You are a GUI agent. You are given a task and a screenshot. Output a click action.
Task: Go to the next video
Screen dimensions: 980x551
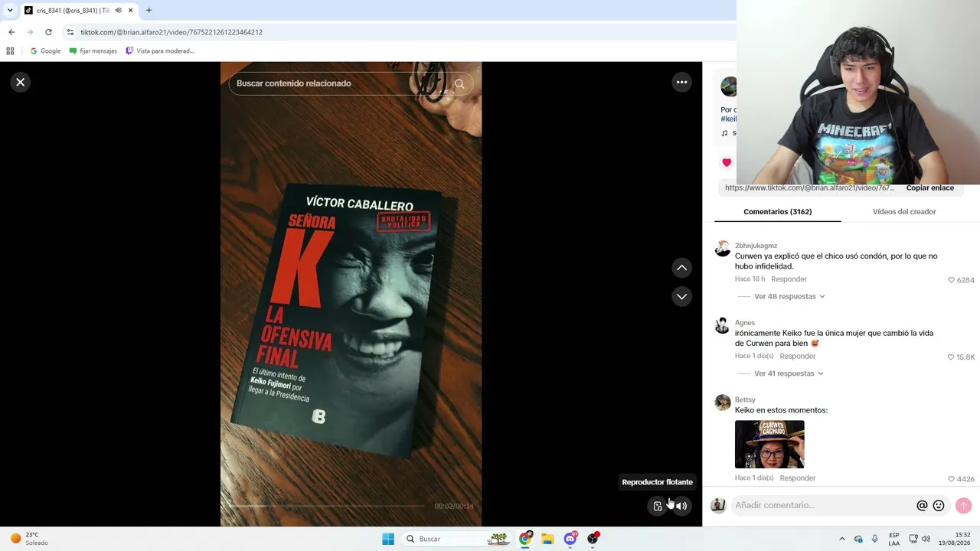[681, 296]
